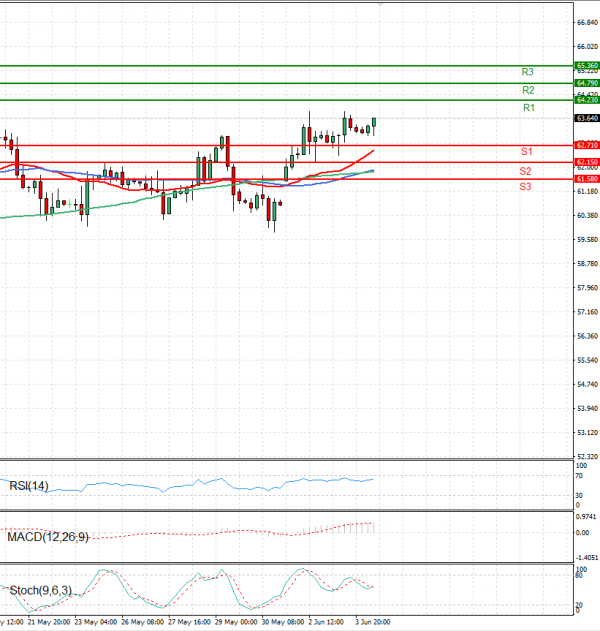Click the 59.580 price axis value
The width and height of the screenshot is (600, 631).
pos(588,240)
